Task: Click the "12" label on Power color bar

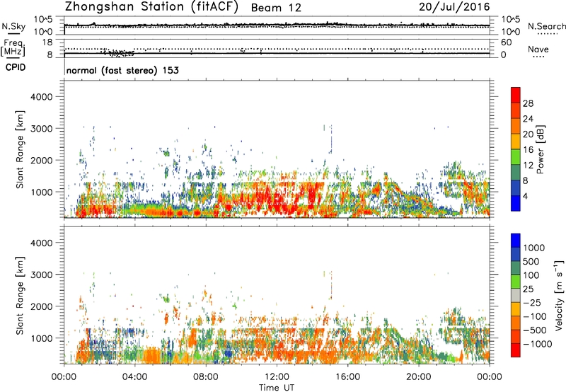Action: pyautogui.click(x=528, y=166)
